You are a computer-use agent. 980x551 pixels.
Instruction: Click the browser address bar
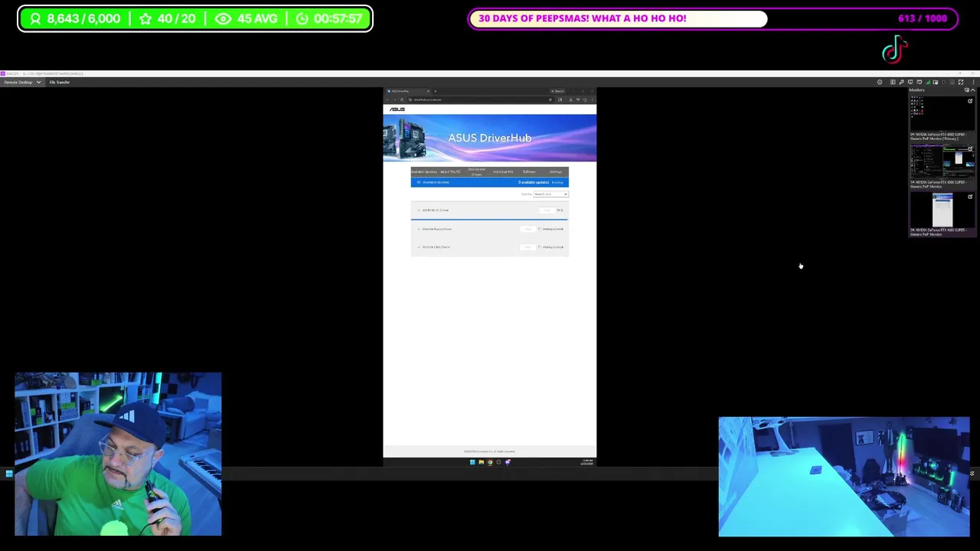[x=481, y=99]
